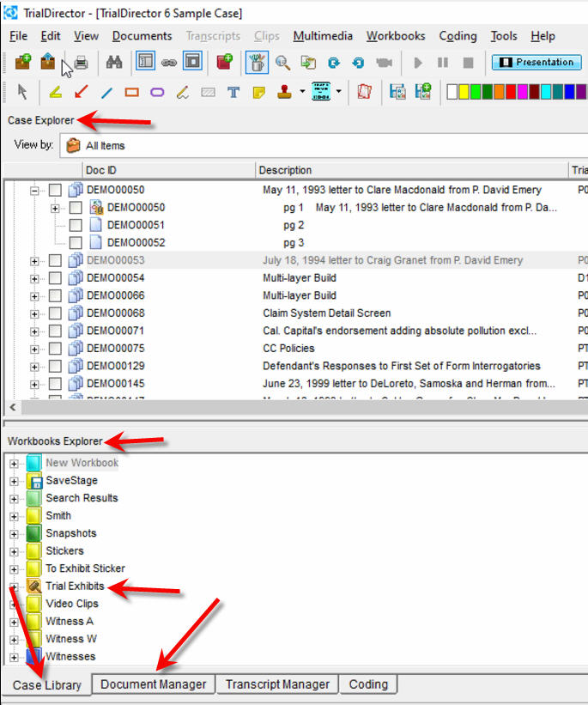Select the redaction tool icon
Image resolution: width=588 pixels, height=705 pixels.
click(x=208, y=93)
